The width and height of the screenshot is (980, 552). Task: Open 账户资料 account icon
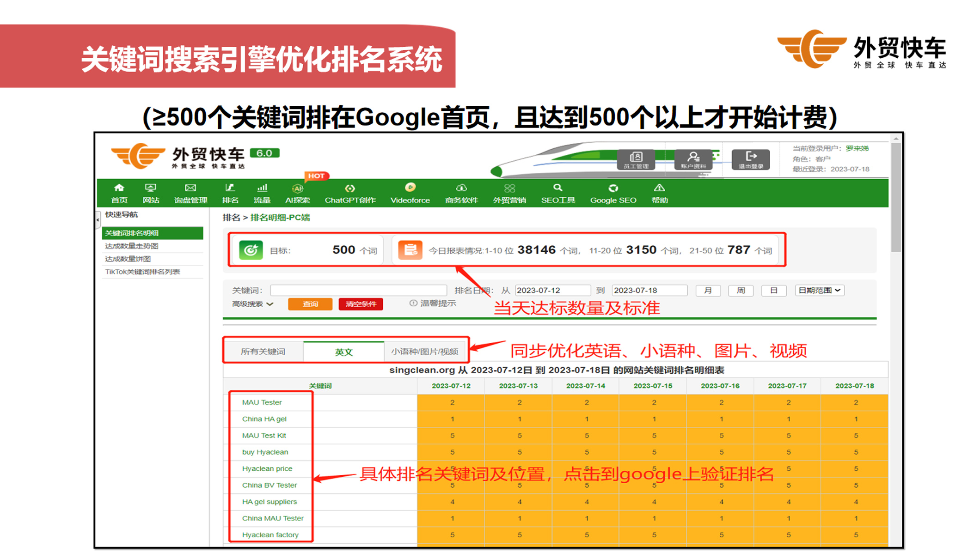692,159
